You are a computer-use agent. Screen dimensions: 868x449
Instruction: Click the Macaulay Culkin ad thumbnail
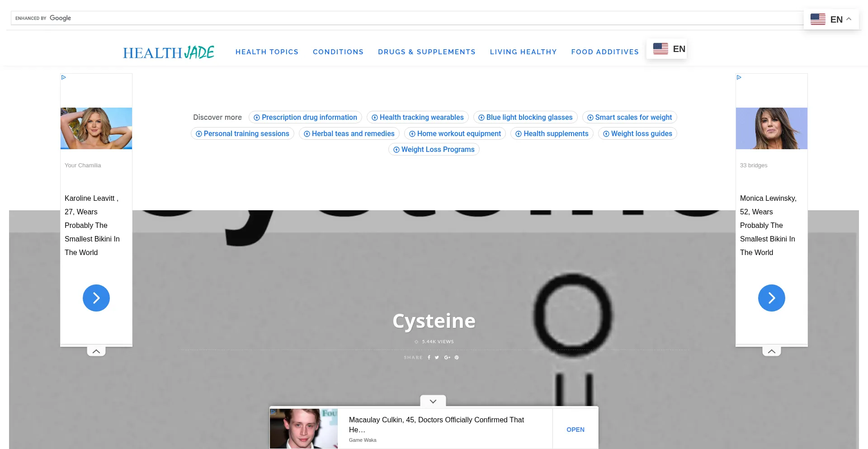point(304,429)
